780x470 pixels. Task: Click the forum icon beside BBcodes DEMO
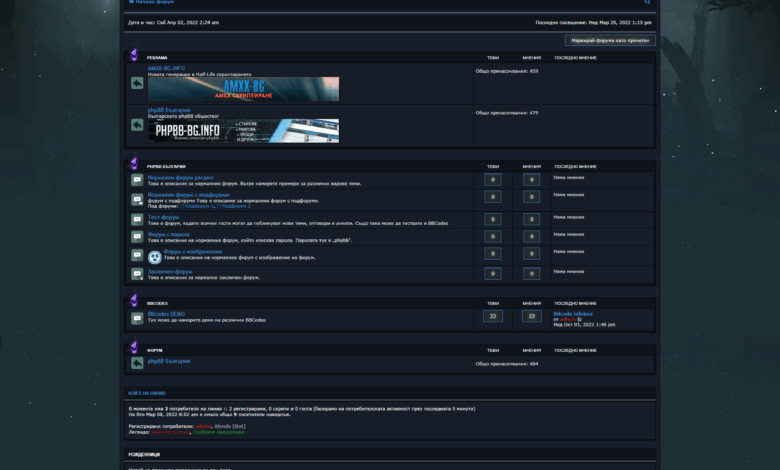pyautogui.click(x=137, y=318)
